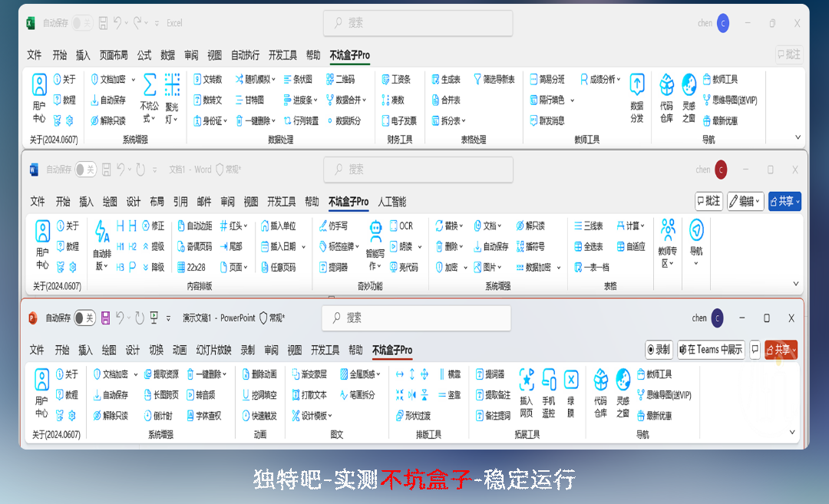Expand 教师专区 dropdown in the Word ribbon
Viewport: 829px width, 504px height.
[x=668, y=245]
